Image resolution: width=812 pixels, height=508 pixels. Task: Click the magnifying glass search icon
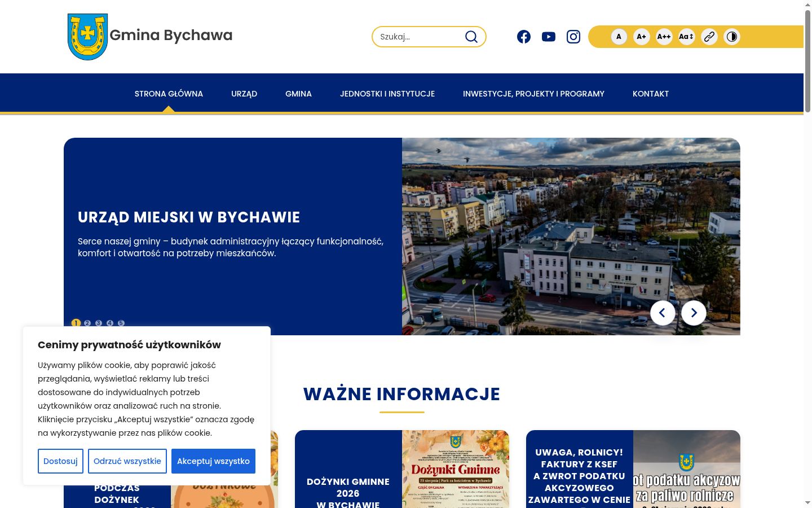point(471,37)
